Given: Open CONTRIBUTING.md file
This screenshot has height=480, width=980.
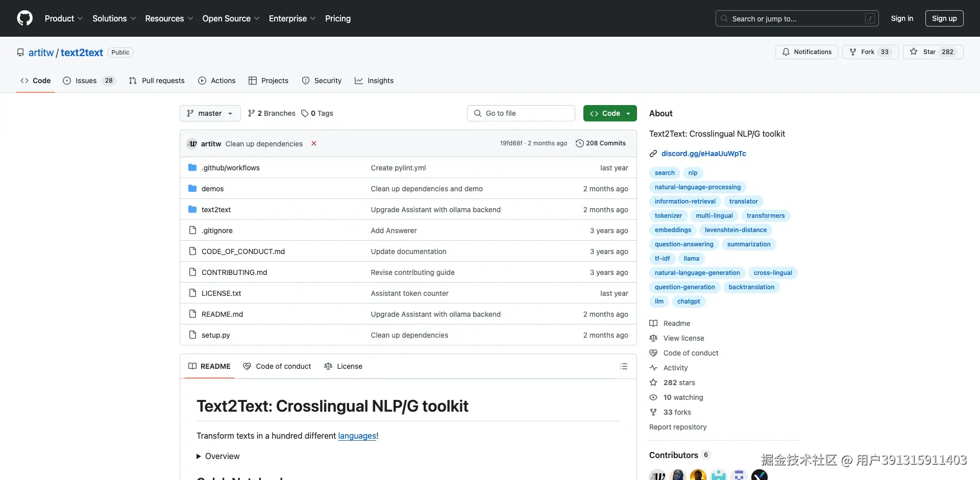Looking at the screenshot, I should click(234, 272).
